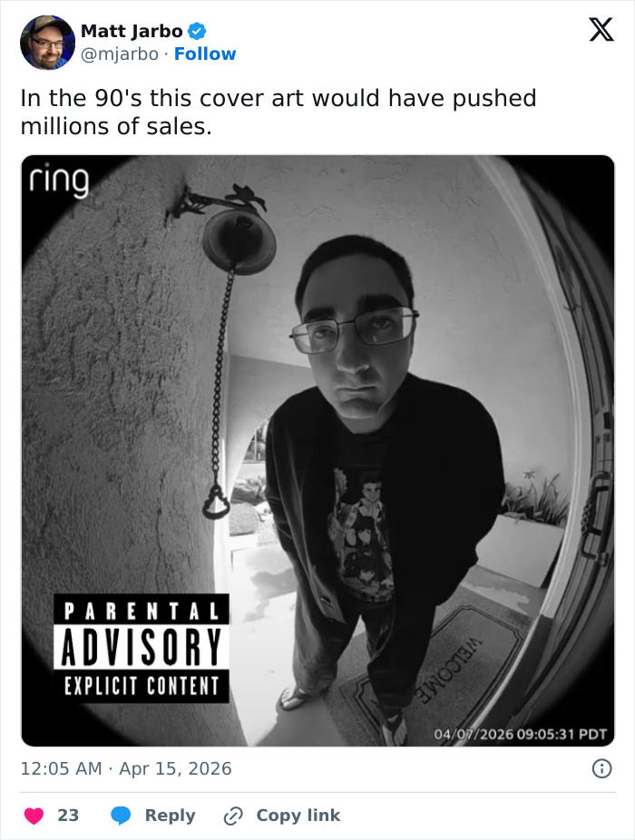The width and height of the screenshot is (635, 840).
Task: Click the X logo in top corner
Action: (x=601, y=29)
